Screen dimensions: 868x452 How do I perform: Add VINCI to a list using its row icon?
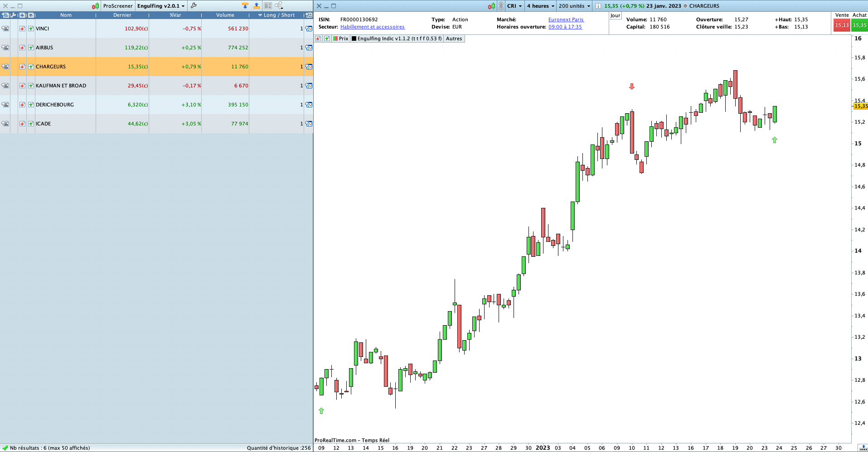pyautogui.click(x=5, y=29)
